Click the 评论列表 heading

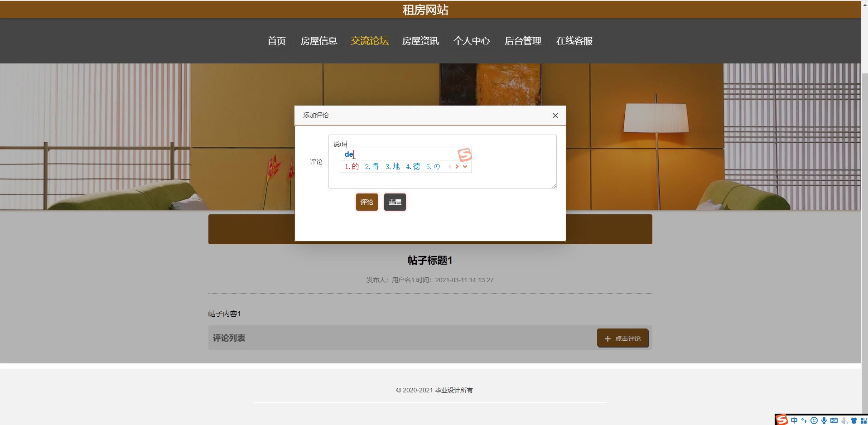229,338
